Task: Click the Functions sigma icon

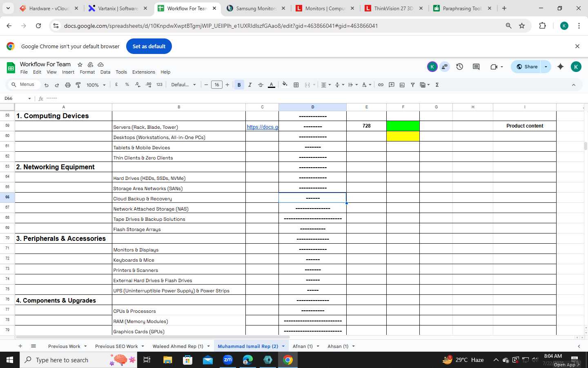Action: [437, 85]
